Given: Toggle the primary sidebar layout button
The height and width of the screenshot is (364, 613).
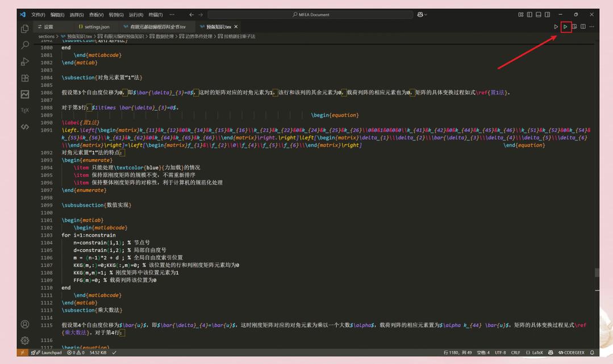Looking at the screenshot, I should [x=529, y=14].
